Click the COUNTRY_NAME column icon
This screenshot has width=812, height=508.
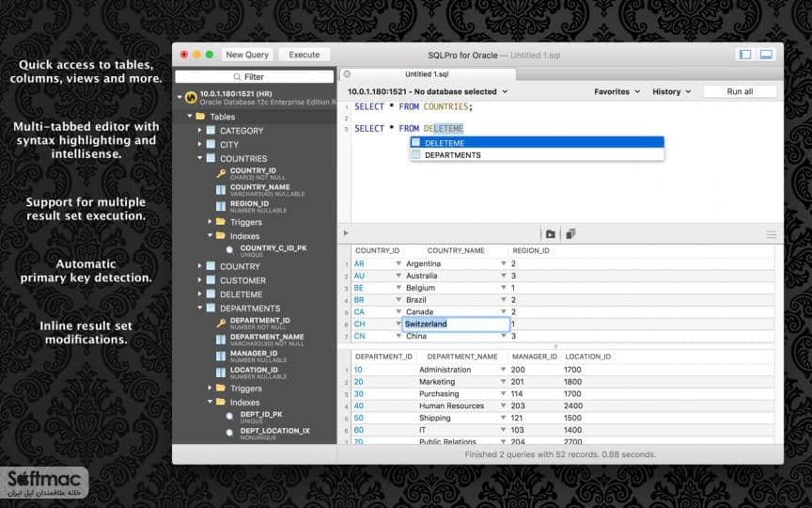tap(221, 190)
